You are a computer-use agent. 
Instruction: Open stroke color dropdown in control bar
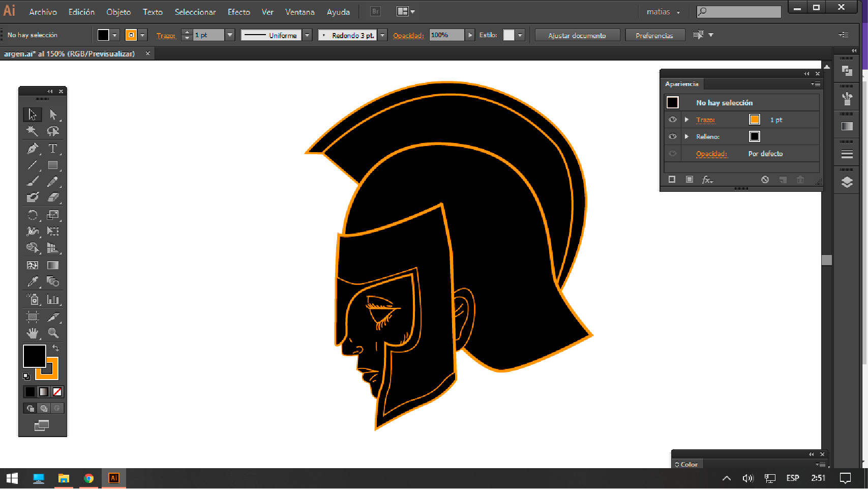tap(143, 35)
